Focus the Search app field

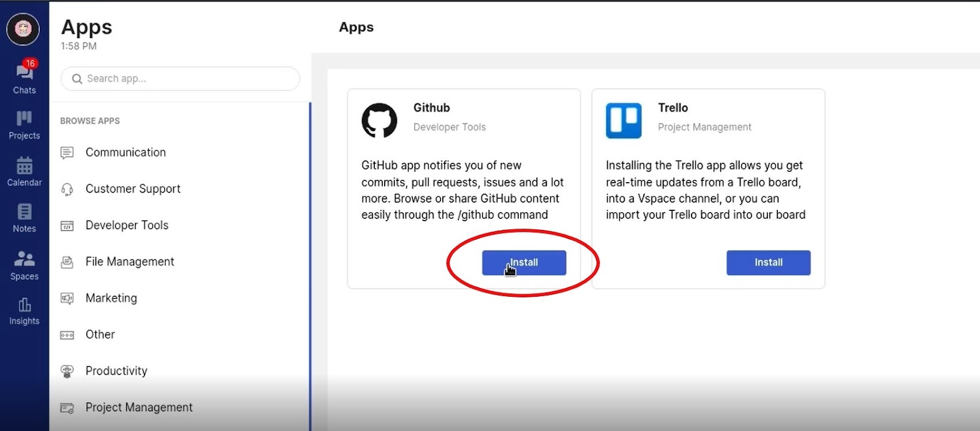pos(180,78)
